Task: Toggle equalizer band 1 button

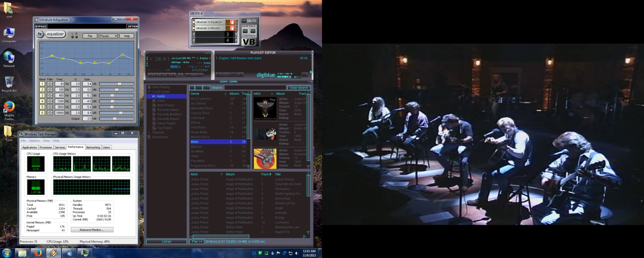Action: click(42, 84)
